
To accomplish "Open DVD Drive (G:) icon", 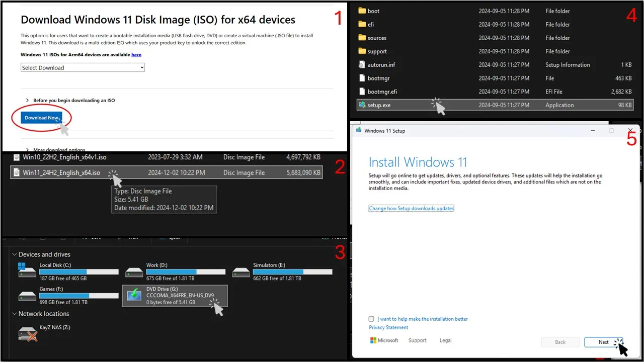I will coord(134,295).
